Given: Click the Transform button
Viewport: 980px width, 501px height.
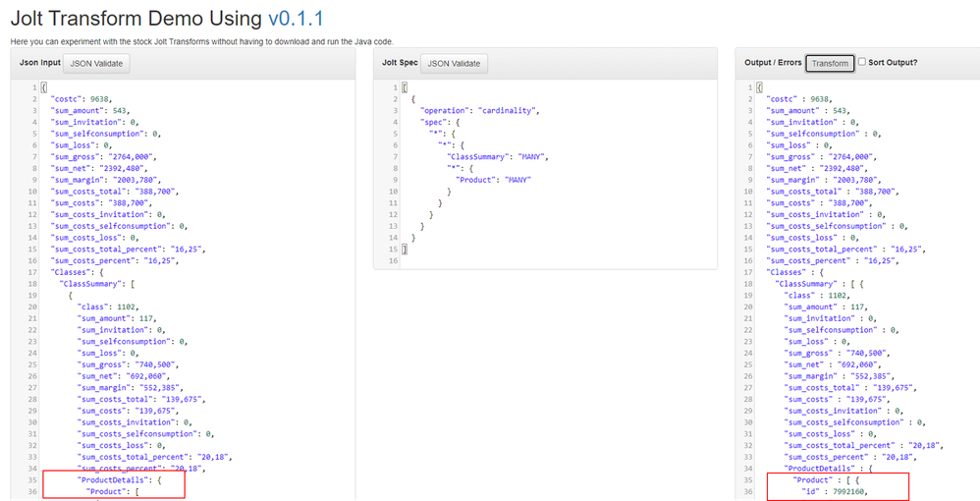Looking at the screenshot, I should point(830,63).
